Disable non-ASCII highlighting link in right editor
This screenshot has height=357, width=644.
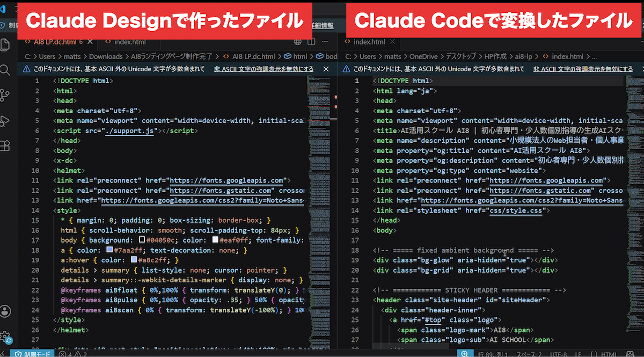coord(583,69)
